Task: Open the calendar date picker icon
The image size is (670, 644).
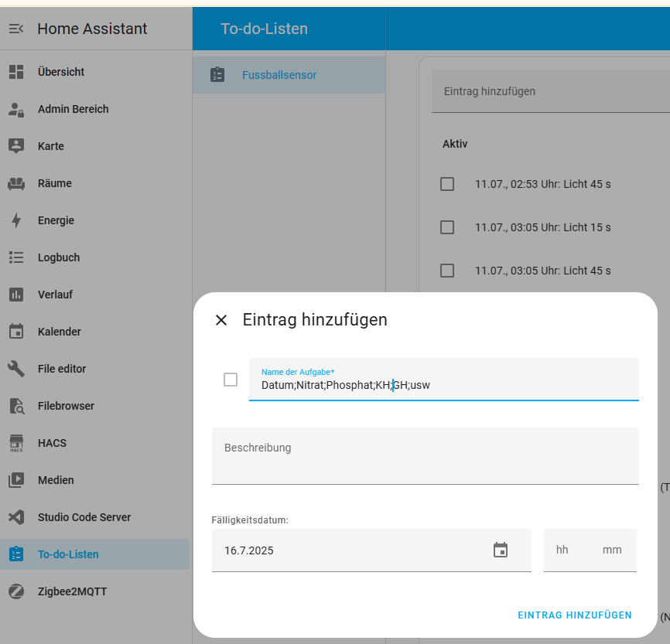Action: 501,550
